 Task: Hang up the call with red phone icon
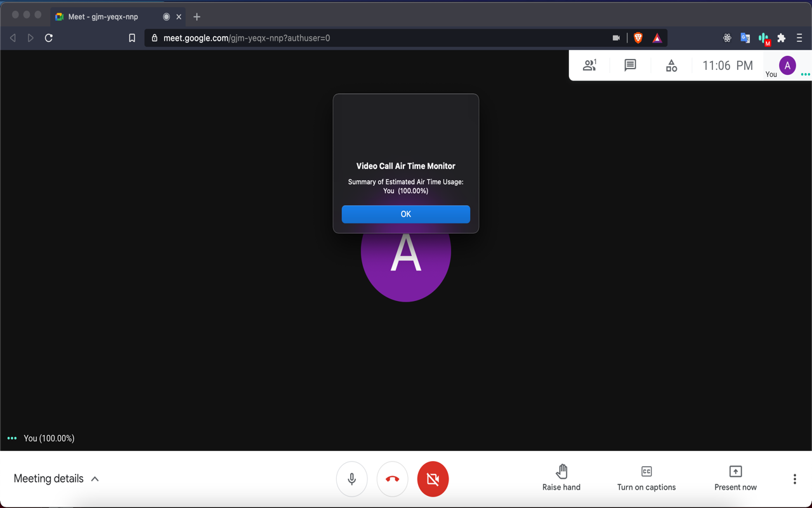(x=392, y=479)
